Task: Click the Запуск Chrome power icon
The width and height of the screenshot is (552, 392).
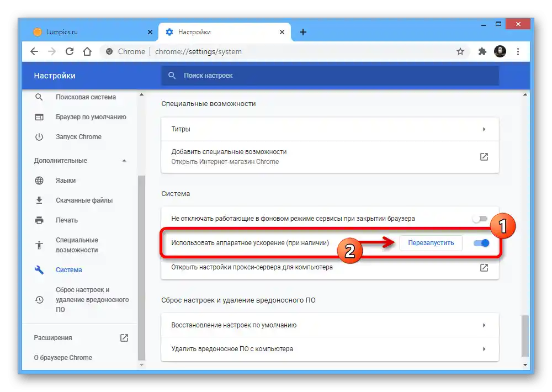Action: (39, 136)
